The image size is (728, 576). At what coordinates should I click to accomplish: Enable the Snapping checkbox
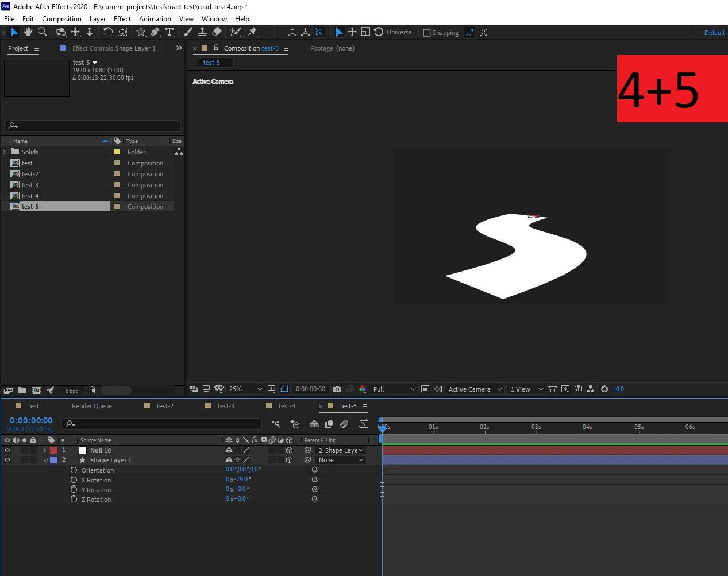pyautogui.click(x=427, y=33)
